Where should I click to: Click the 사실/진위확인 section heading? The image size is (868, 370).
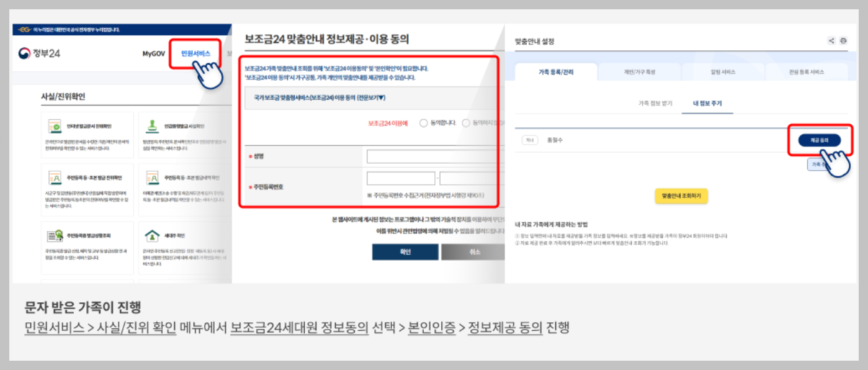63,97
